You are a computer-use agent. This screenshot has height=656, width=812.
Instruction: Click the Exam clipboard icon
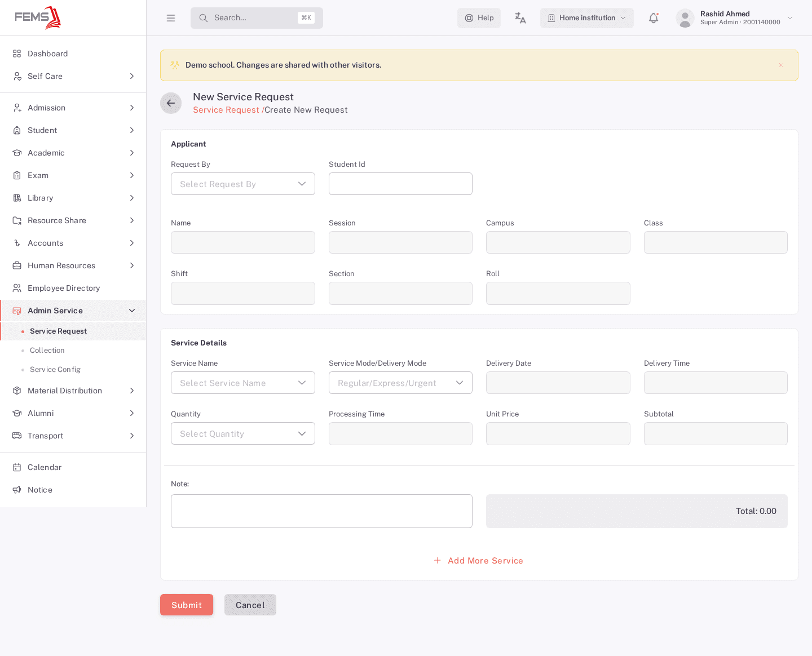17,175
